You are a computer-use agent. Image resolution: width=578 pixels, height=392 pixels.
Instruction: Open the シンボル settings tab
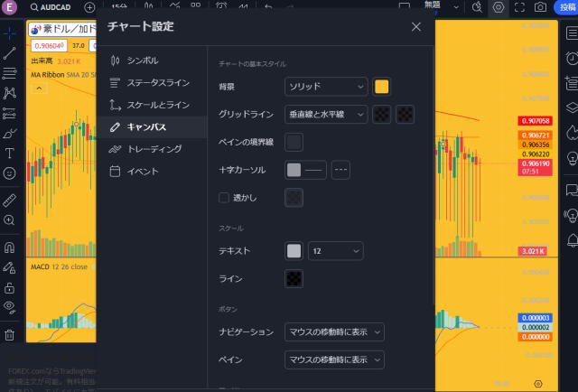click(153, 61)
